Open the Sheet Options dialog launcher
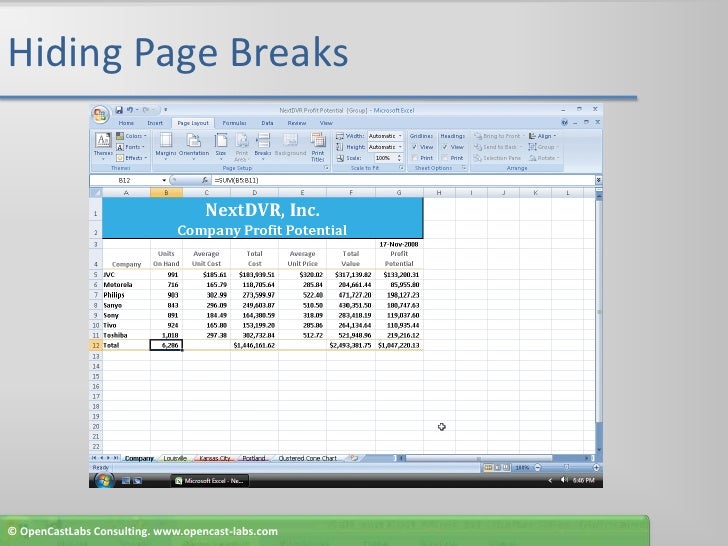Screen dimensions: 728x546 [x=464, y=168]
